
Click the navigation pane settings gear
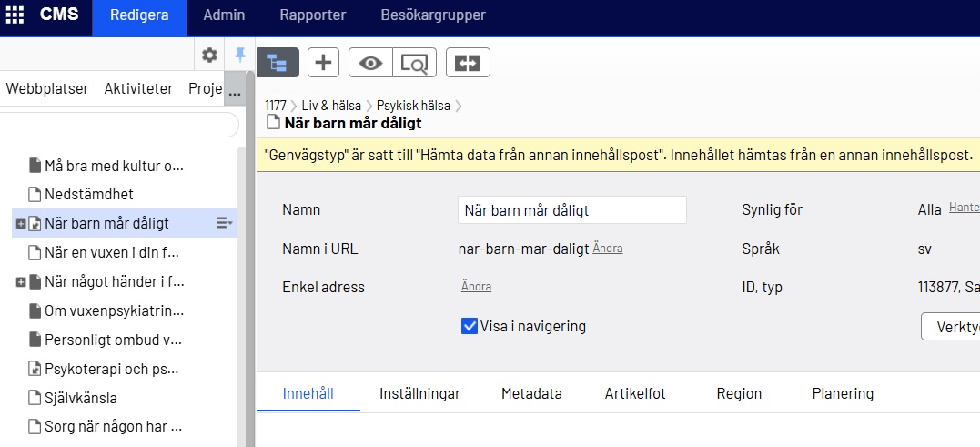[x=209, y=56]
